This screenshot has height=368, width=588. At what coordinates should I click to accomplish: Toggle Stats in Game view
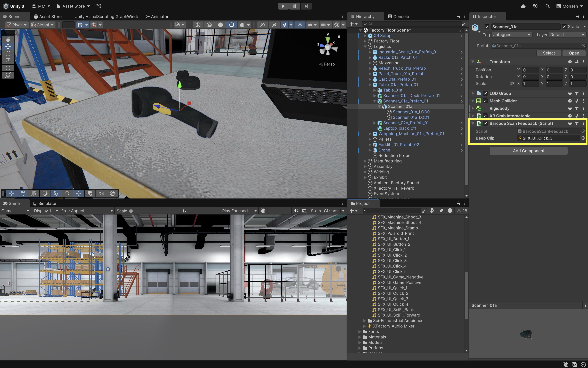pos(316,211)
